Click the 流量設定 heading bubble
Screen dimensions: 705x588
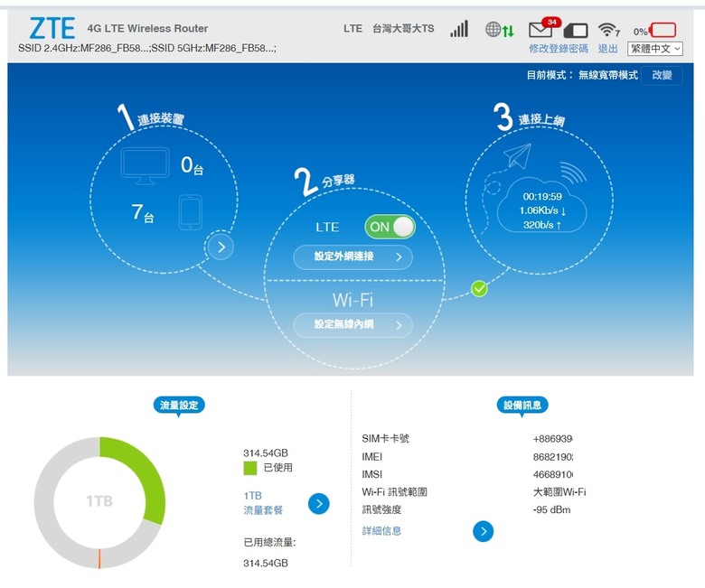179,406
